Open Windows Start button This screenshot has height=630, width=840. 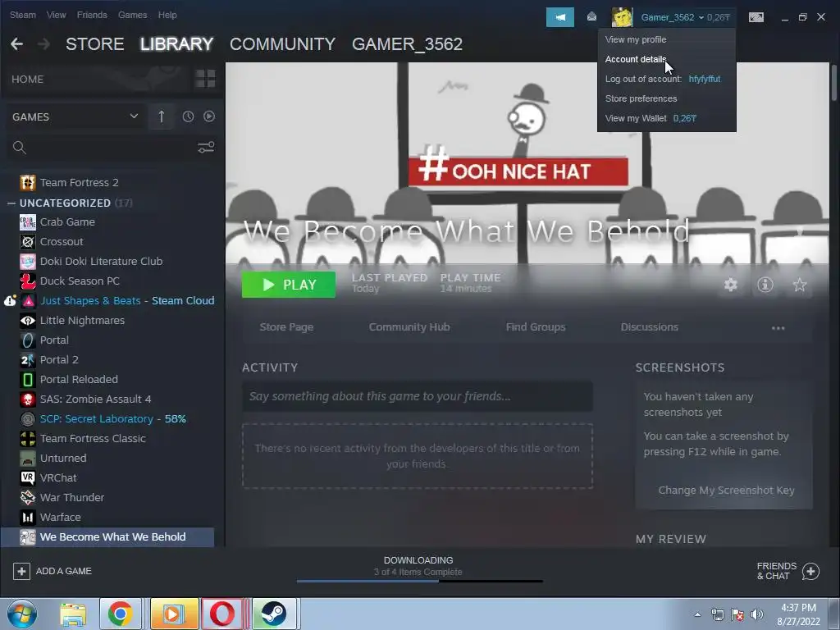point(22,614)
